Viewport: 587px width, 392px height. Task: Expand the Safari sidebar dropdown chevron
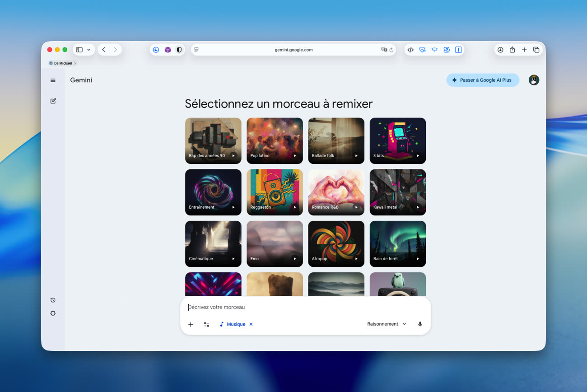(89, 50)
